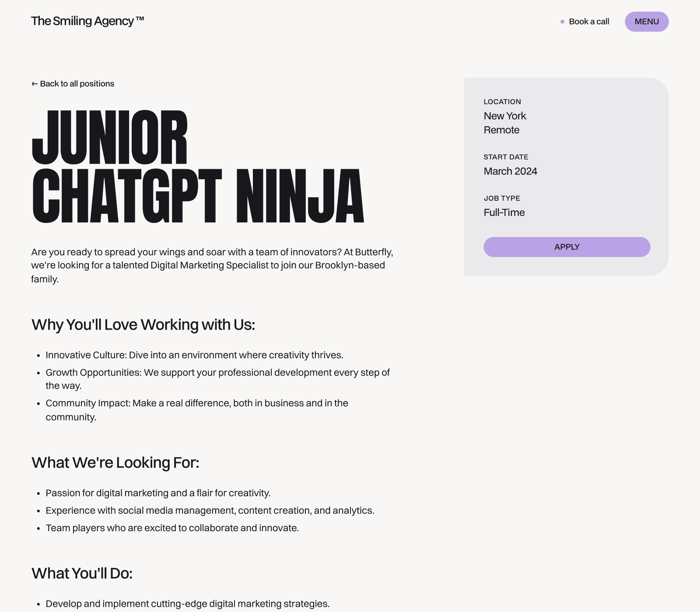Select the Full-Time job type value
This screenshot has width=700, height=612.
tap(504, 212)
